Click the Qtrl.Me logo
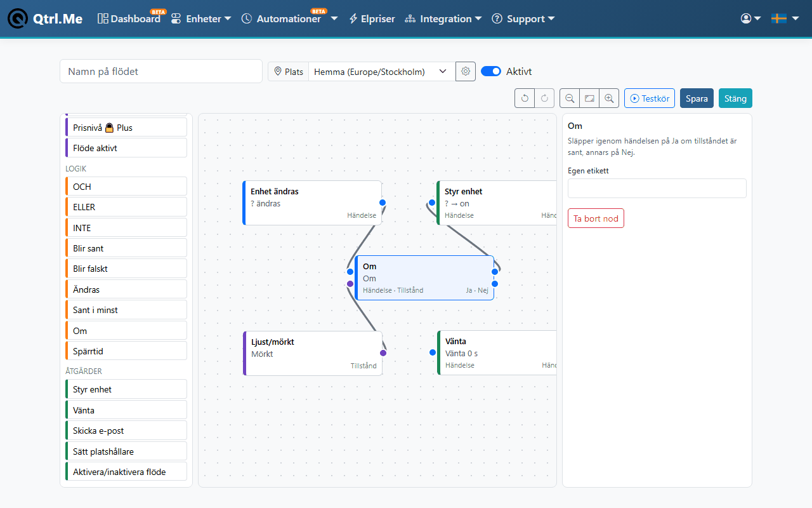 (x=45, y=18)
